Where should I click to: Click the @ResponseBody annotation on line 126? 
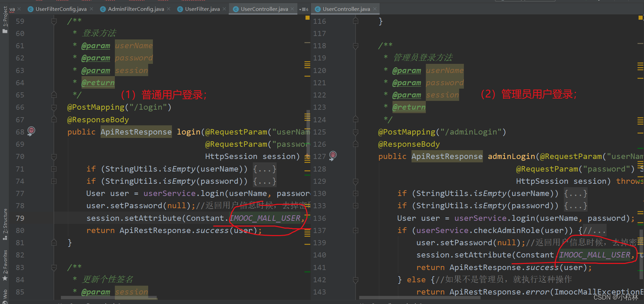pyautogui.click(x=409, y=144)
